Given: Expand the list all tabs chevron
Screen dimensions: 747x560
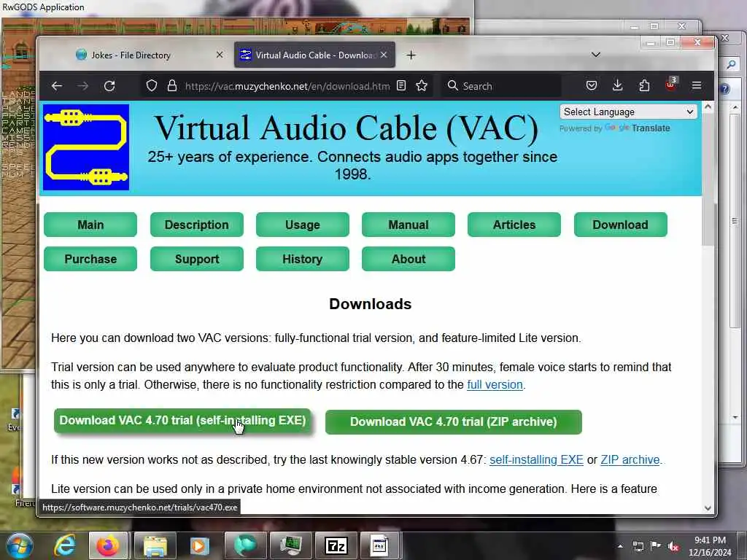Looking at the screenshot, I should click(x=595, y=55).
